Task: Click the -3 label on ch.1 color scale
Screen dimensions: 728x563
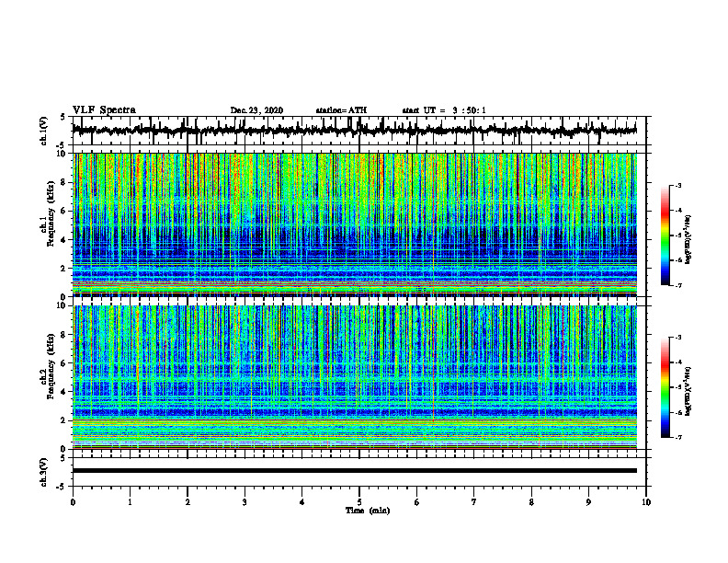Action: pos(678,186)
